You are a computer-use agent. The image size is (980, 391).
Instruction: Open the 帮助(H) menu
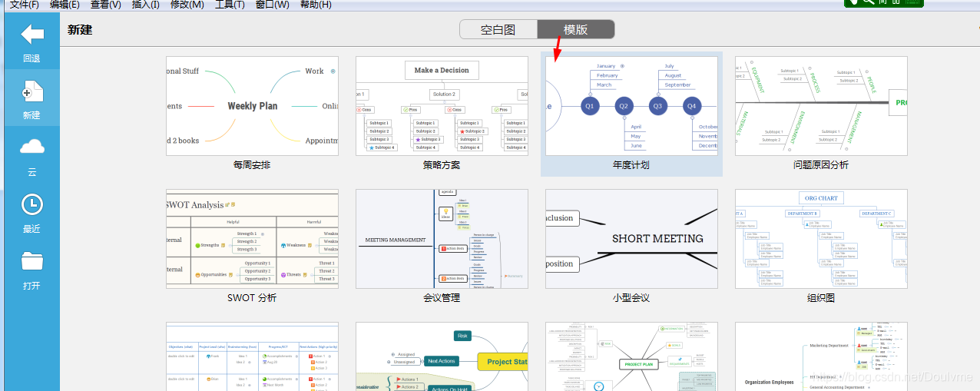pos(316,5)
